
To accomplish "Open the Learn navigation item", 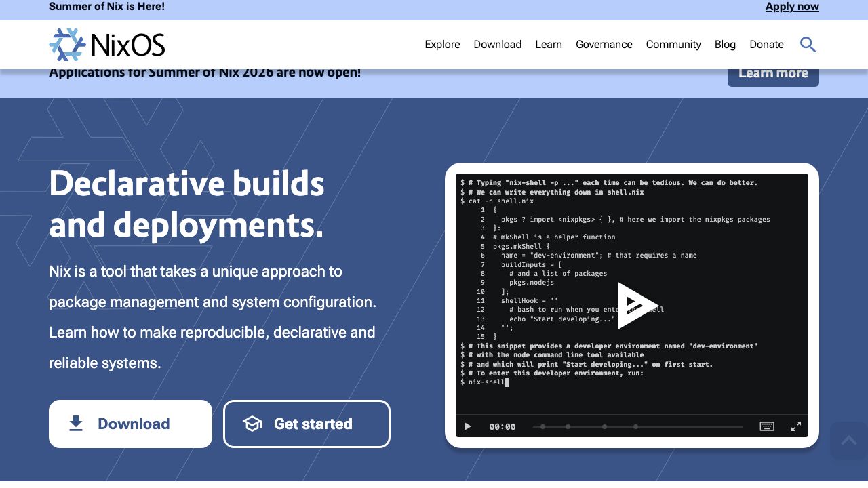I will [x=549, y=44].
